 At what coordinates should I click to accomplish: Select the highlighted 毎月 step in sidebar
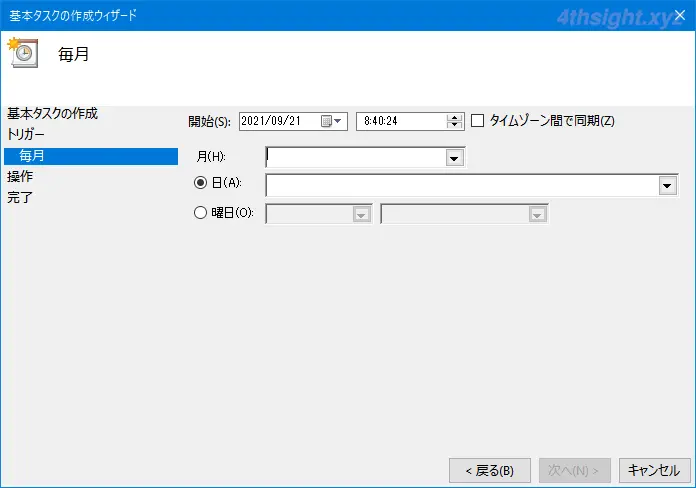pos(91,156)
